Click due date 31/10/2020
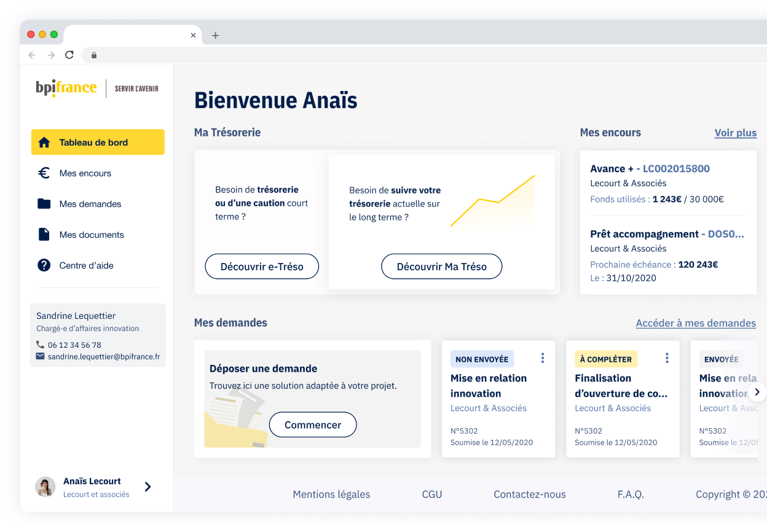The image size is (767, 532). point(631,278)
